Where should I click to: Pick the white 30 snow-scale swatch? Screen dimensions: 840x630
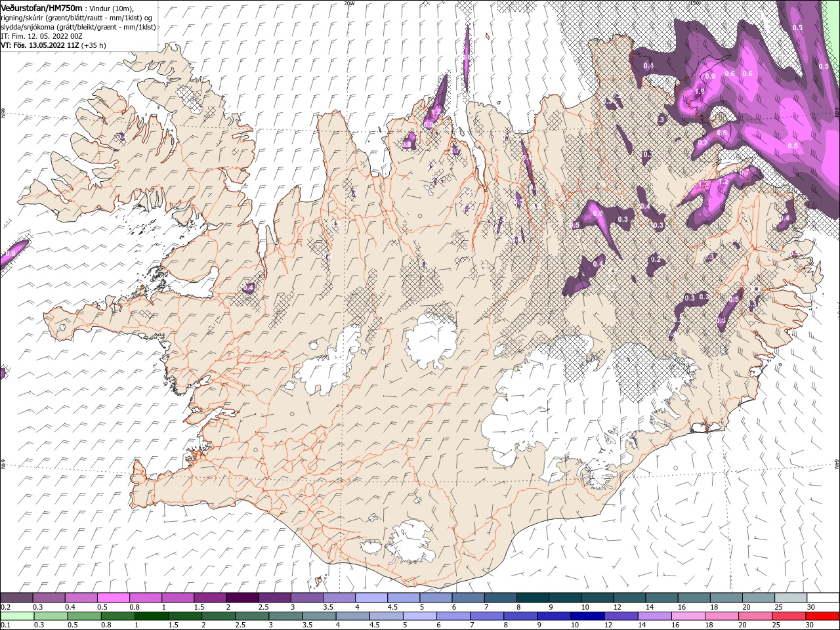823,598
